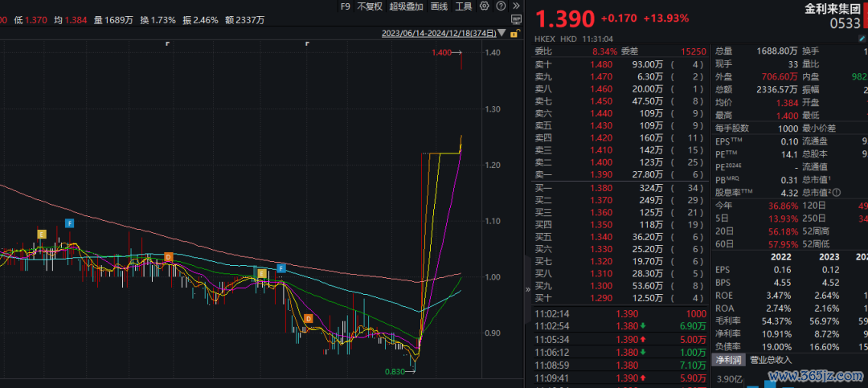Click the 委比 value 8.34%
868x388 pixels.
[x=604, y=51]
